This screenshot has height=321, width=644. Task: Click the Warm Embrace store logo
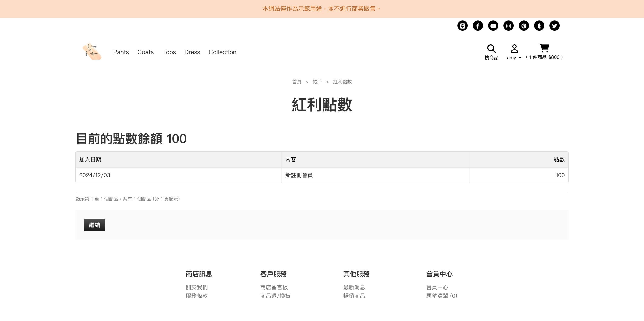[92, 51]
